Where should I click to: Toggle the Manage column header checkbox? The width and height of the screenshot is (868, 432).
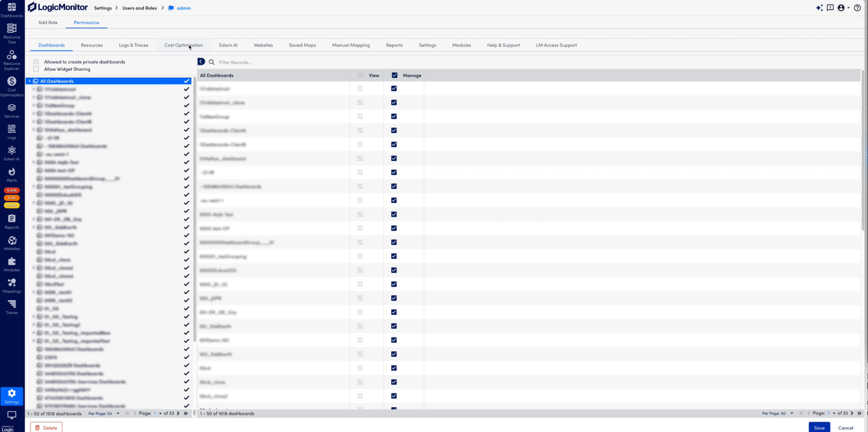coord(395,75)
